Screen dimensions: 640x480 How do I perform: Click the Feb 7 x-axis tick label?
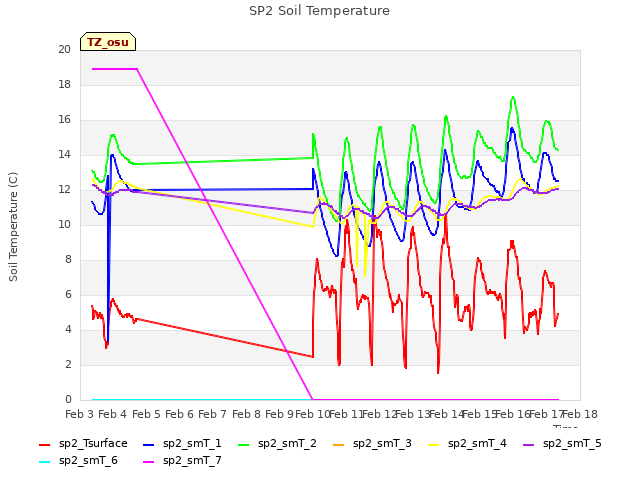(212, 414)
